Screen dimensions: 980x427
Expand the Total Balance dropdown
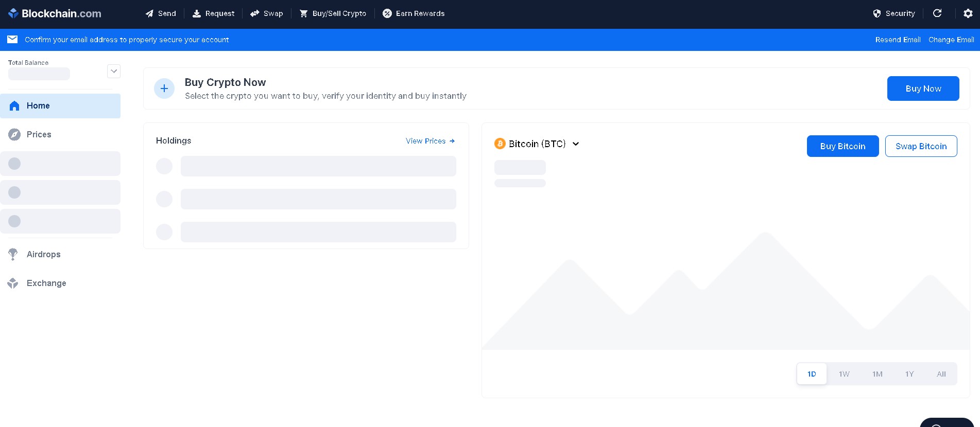[114, 71]
